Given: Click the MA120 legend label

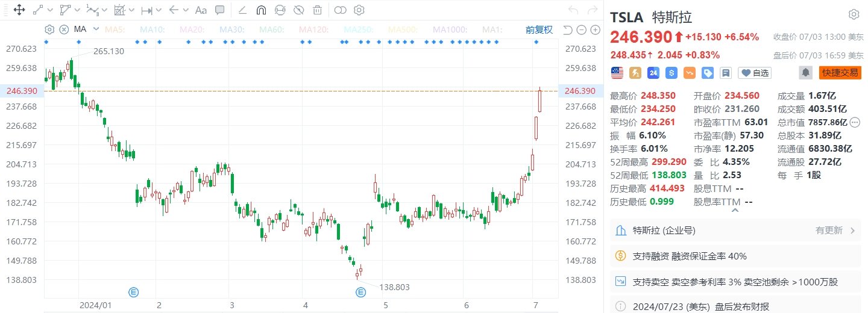Looking at the screenshot, I should pyautogui.click(x=314, y=29).
